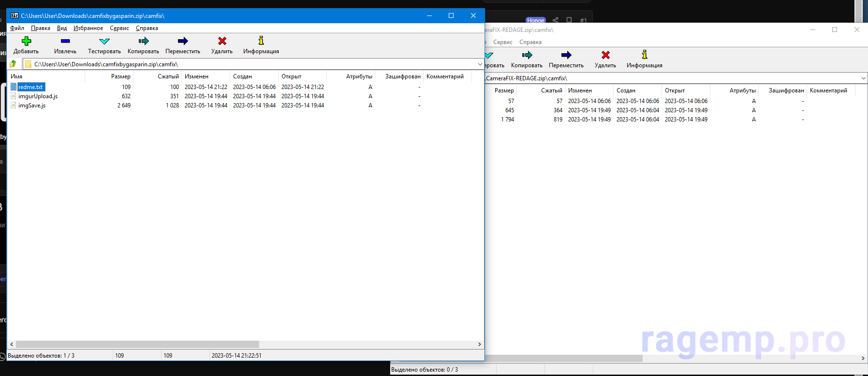This screenshot has height=376, width=868.
Task: Select the imgurUpload.js file
Action: click(38, 96)
